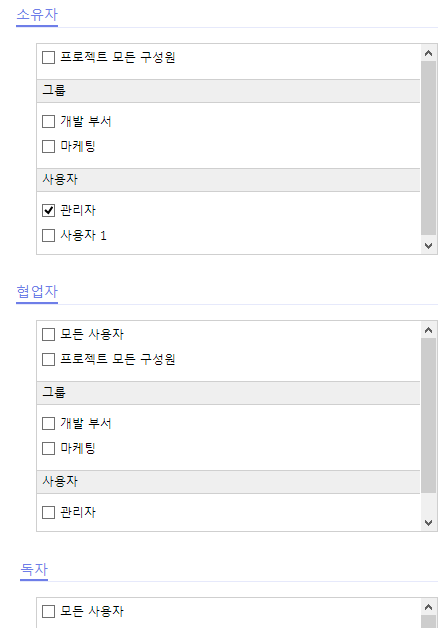Viewport: 439px width, 629px height.
Task: Click the up arrow of 독자 list scrollbar
Action: [429, 607]
